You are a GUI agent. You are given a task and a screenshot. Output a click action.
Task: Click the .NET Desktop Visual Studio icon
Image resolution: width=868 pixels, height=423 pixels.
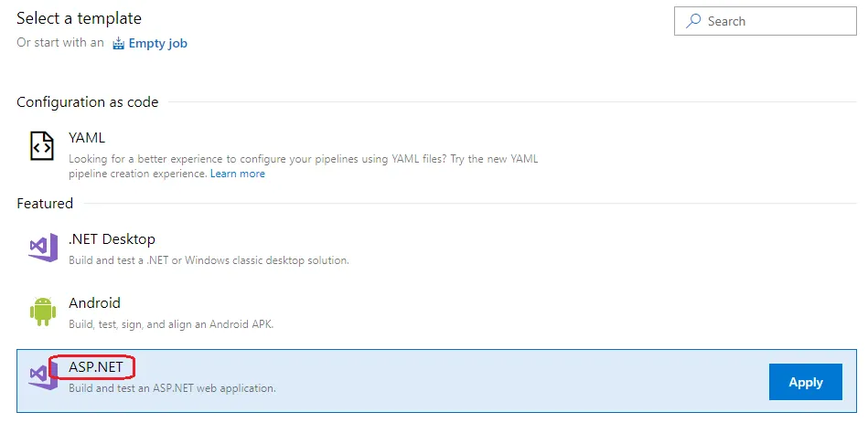point(42,248)
